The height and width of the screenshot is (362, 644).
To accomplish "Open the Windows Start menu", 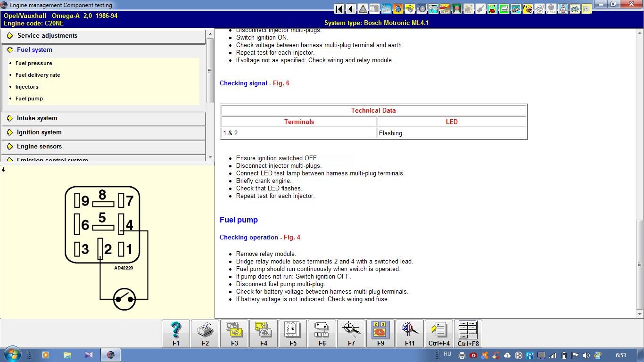I will point(12,355).
